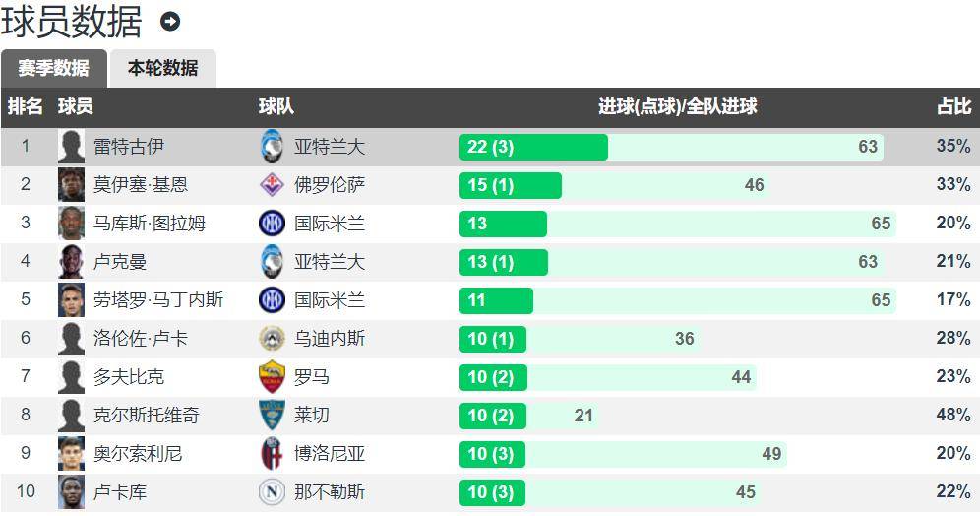Screen dimensions: 980x516
Task: Switch to the 本轮数据 tab
Action: coord(163,68)
